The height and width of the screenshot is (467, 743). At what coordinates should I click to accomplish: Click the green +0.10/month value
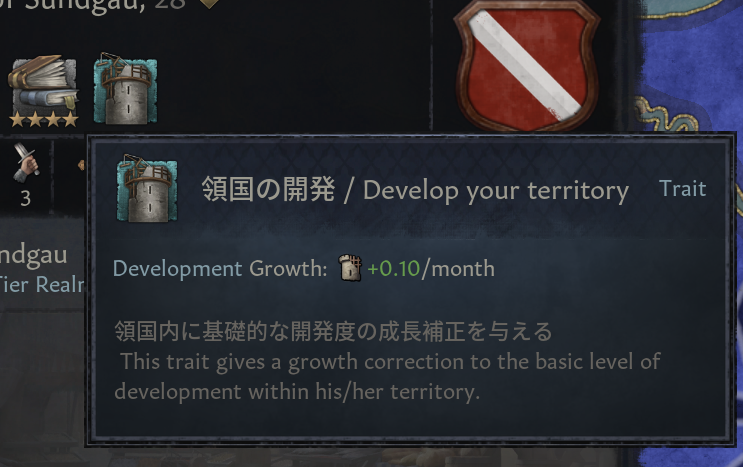[x=431, y=269]
